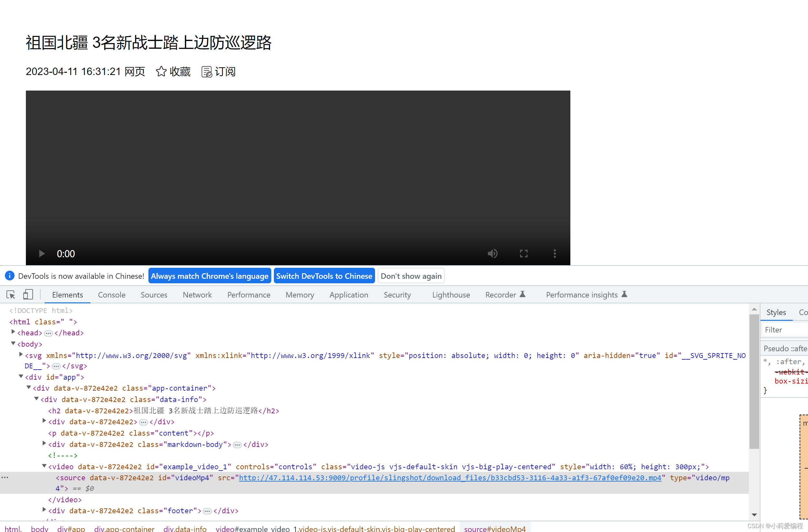808x532 pixels.
Task: Click the DevTools info icon
Action: click(x=9, y=276)
